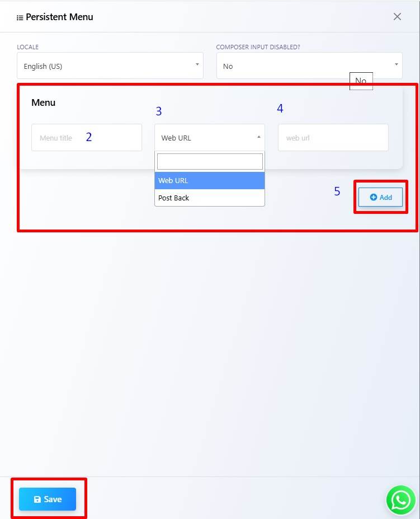420x519 pixels.
Task: Click the Web URL dropdown caret
Action: coord(258,137)
